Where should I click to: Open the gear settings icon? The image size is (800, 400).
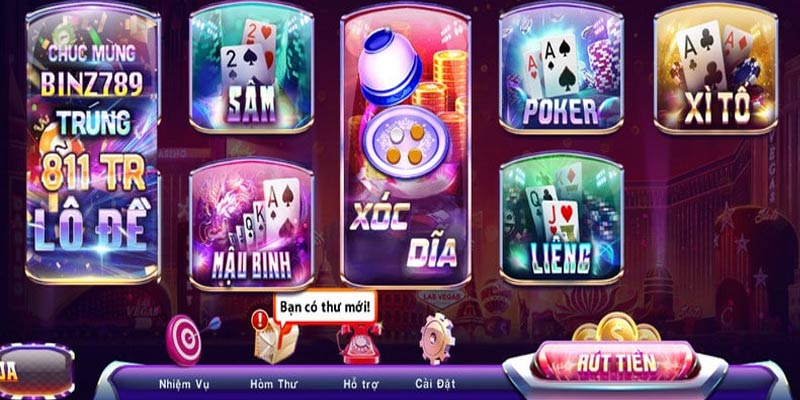point(437,338)
